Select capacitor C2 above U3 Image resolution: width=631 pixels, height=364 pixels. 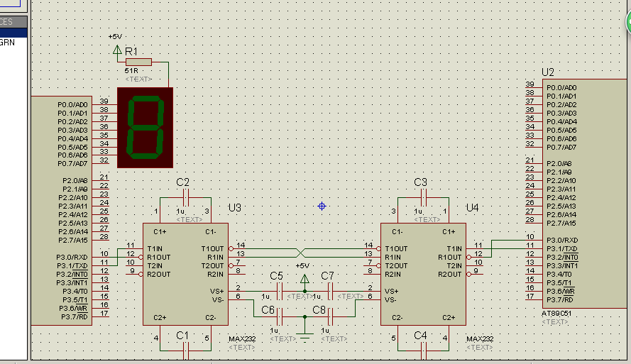(x=185, y=197)
